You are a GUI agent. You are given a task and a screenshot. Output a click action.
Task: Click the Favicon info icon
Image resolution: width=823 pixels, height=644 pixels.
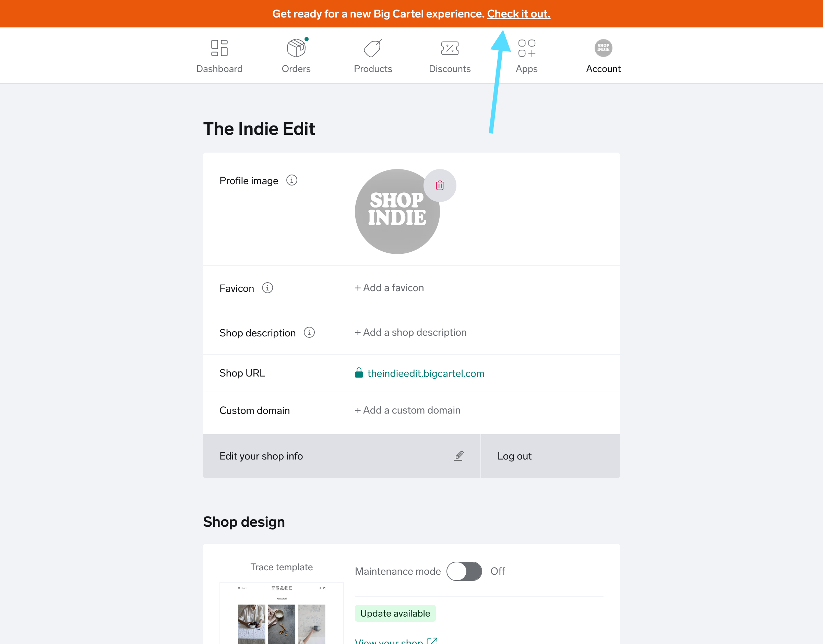(267, 288)
